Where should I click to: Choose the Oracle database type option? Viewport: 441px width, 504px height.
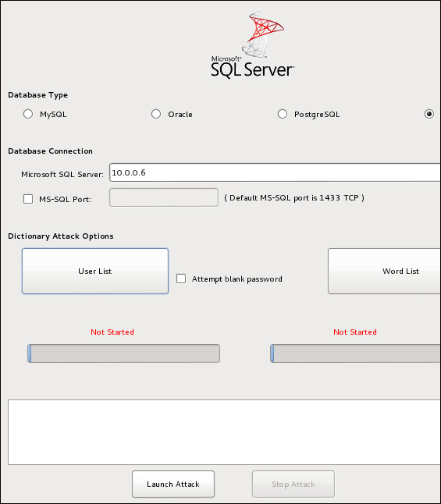(x=156, y=114)
